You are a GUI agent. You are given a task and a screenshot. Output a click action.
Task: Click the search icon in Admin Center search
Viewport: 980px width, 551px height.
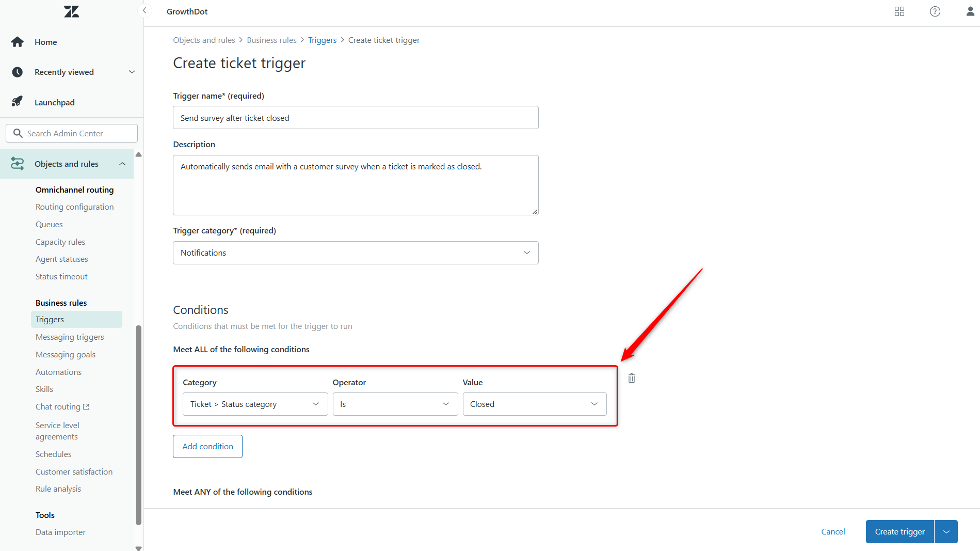(x=18, y=133)
